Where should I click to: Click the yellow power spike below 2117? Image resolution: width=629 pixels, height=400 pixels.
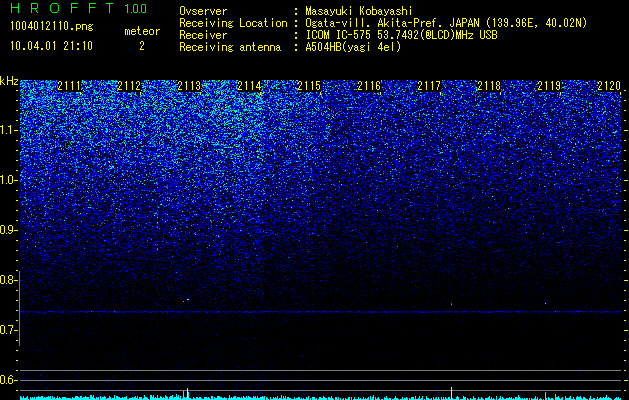452,393
